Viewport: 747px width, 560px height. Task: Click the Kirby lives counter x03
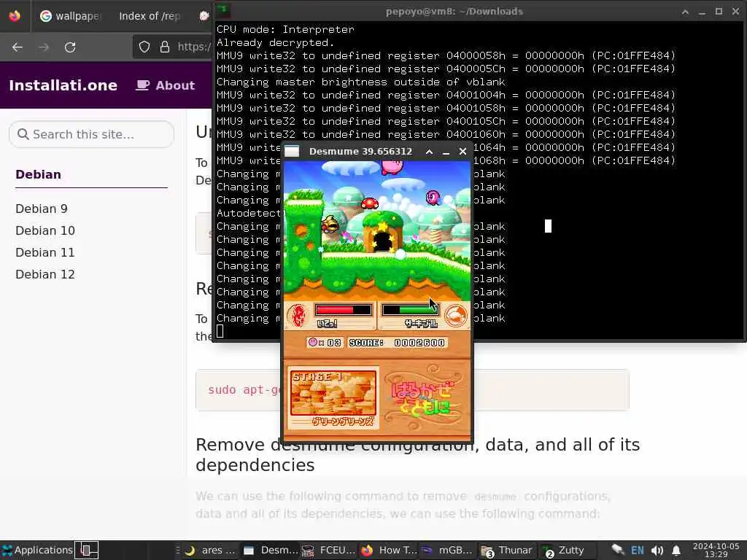coord(325,343)
